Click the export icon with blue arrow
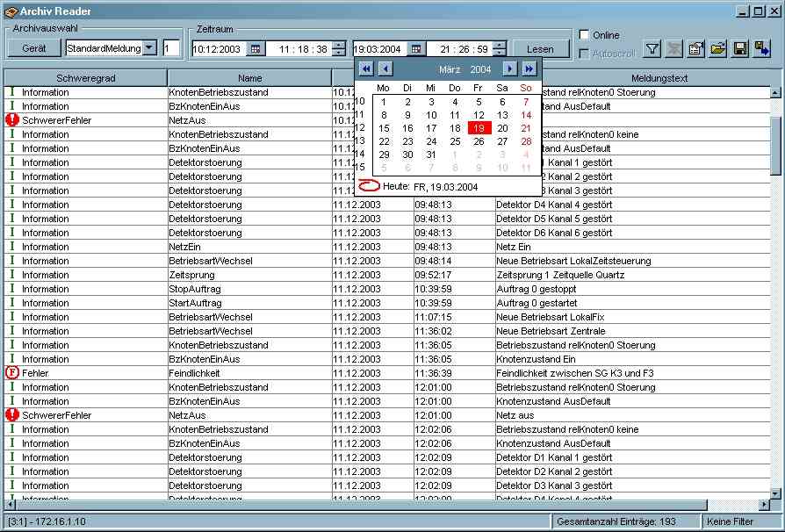 click(x=762, y=49)
